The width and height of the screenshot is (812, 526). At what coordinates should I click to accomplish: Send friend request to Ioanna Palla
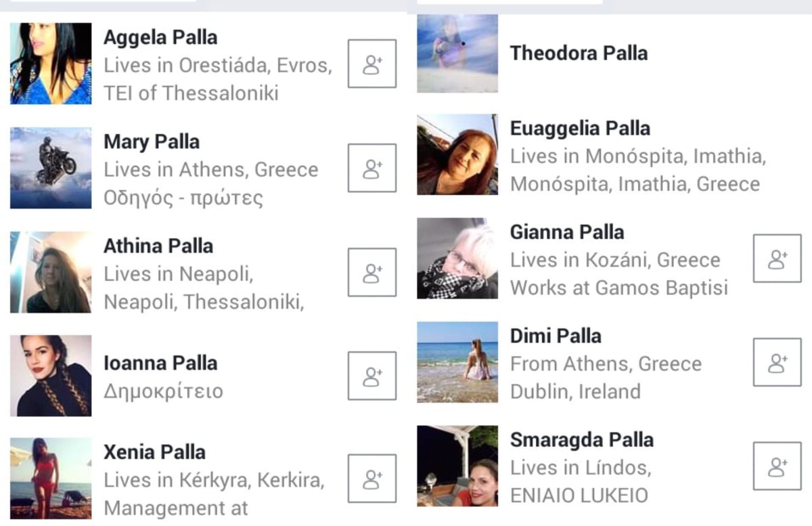[371, 376]
